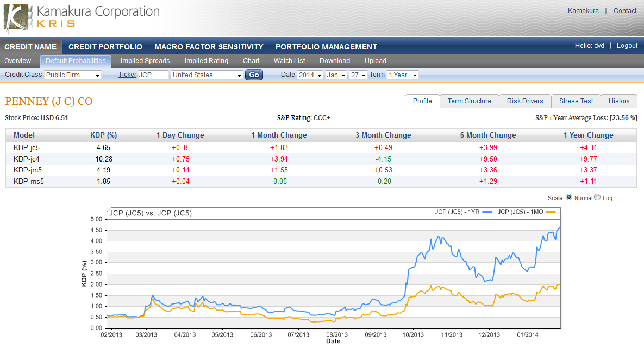The width and height of the screenshot is (644, 347).
Task: Go to the Overview subtab
Action: (17, 61)
